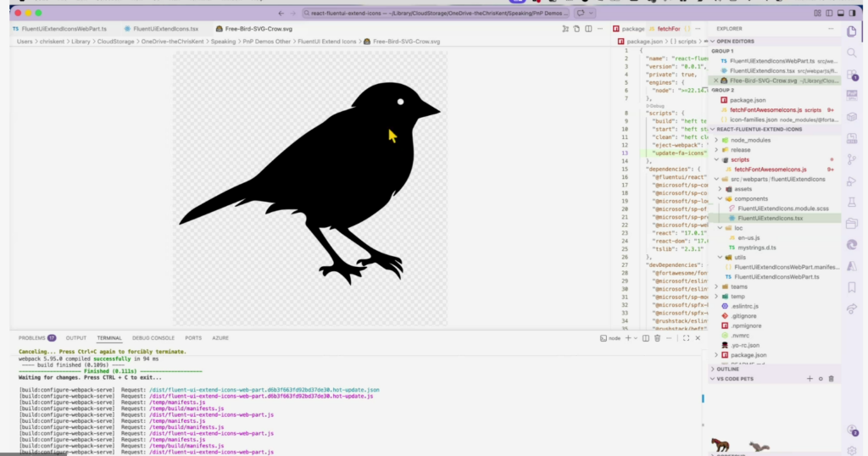Open the new terminal launch profile dropdown
This screenshot has height=456, width=868.
[x=635, y=338]
